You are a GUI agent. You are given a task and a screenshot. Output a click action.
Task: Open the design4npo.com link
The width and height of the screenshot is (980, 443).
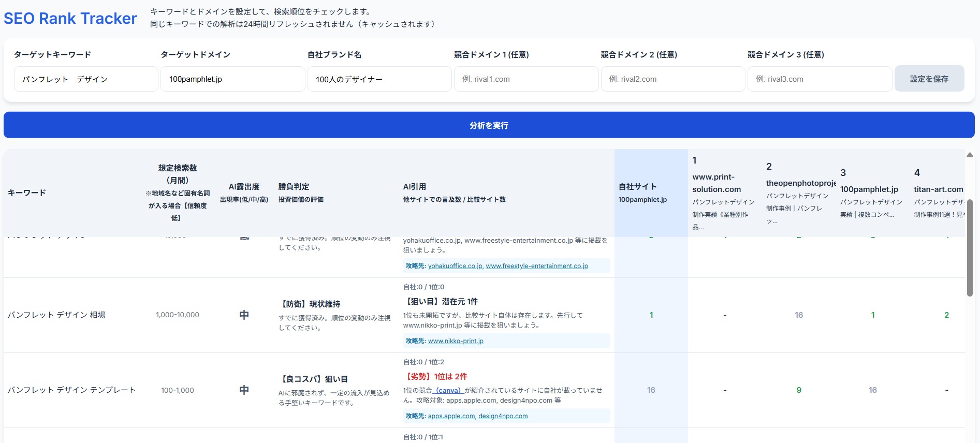point(503,416)
